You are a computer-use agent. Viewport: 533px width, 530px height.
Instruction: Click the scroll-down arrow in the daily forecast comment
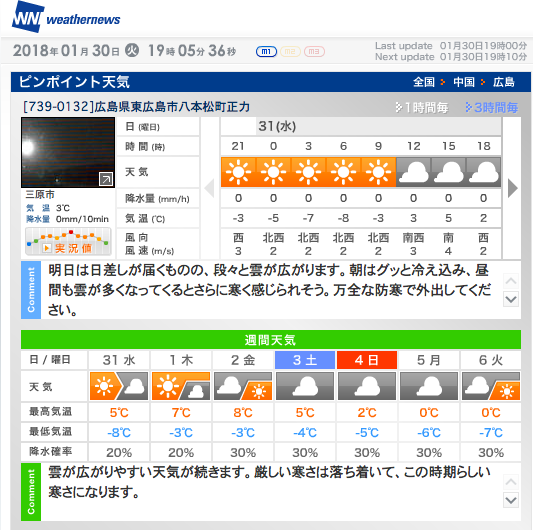pos(511,299)
